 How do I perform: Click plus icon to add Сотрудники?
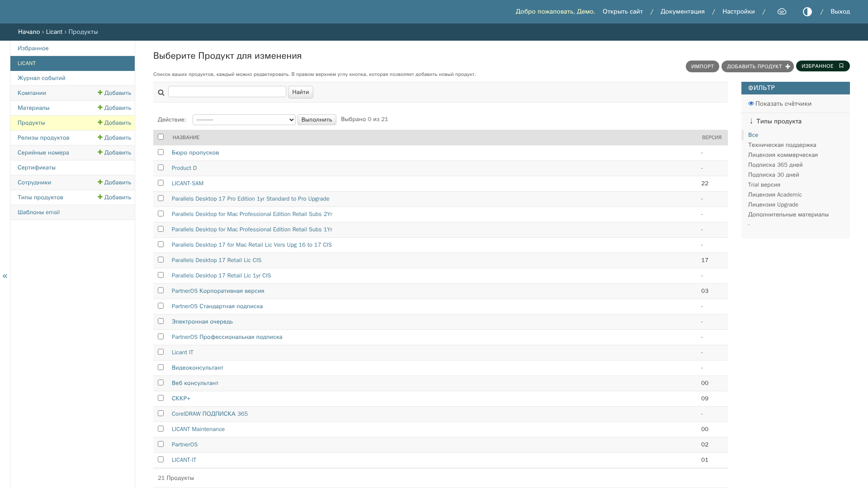pos(100,182)
